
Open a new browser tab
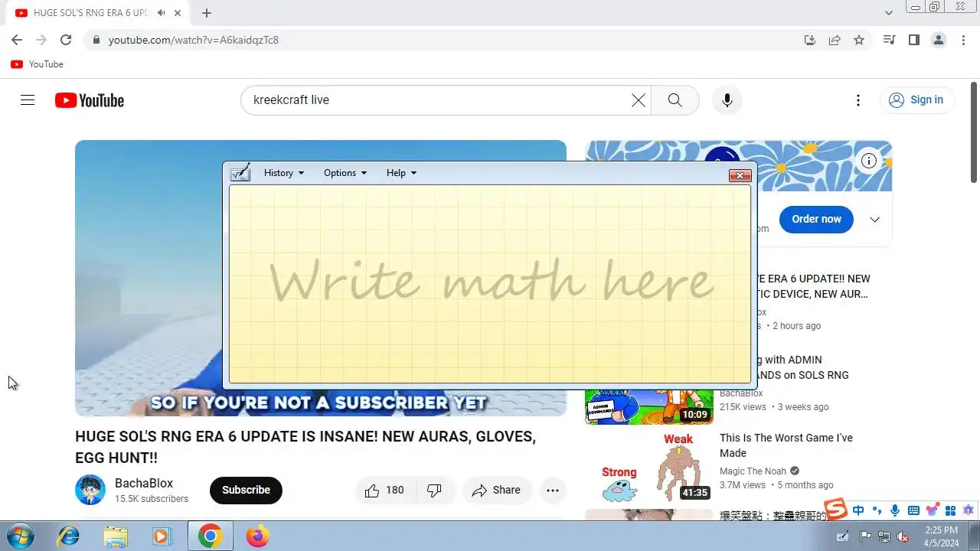coord(207,13)
